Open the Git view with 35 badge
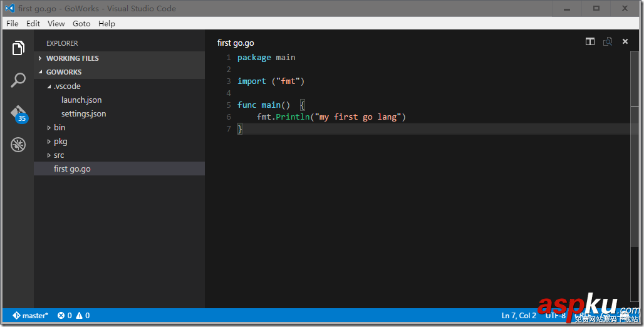Viewport: 644px width, 327px height. click(x=18, y=113)
